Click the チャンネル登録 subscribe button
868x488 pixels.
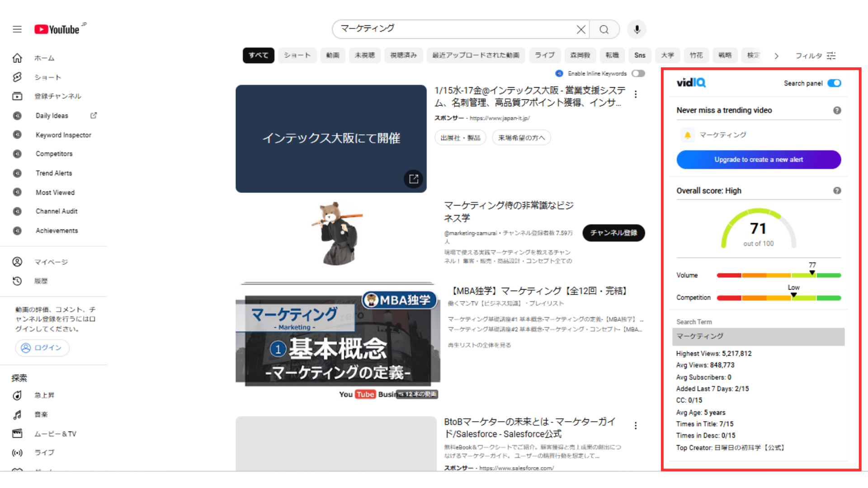tap(613, 233)
